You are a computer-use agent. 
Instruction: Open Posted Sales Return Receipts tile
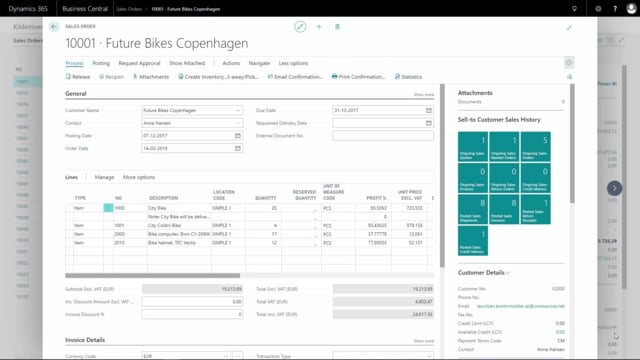pos(536,209)
